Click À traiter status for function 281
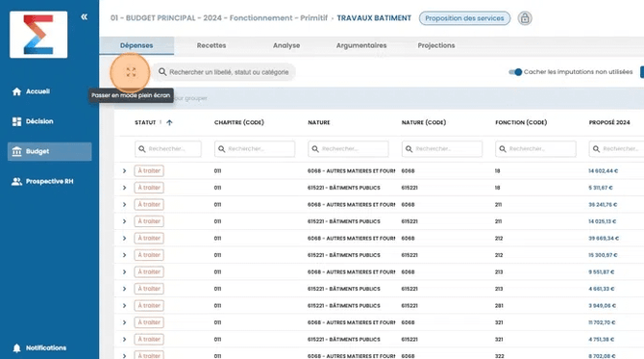Image resolution: width=644 pixels, height=359 pixels. pyautogui.click(x=149, y=305)
